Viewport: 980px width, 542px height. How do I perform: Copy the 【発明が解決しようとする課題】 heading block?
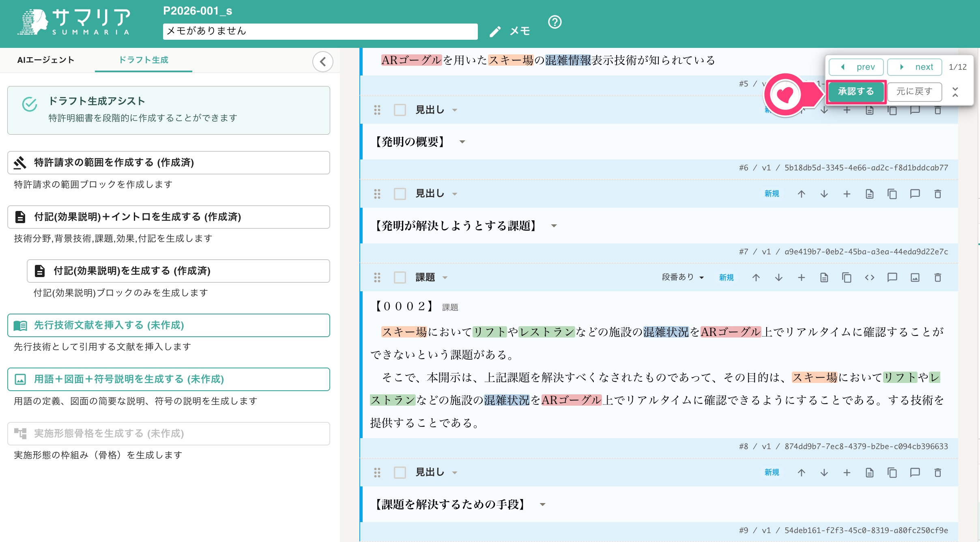coord(892,194)
